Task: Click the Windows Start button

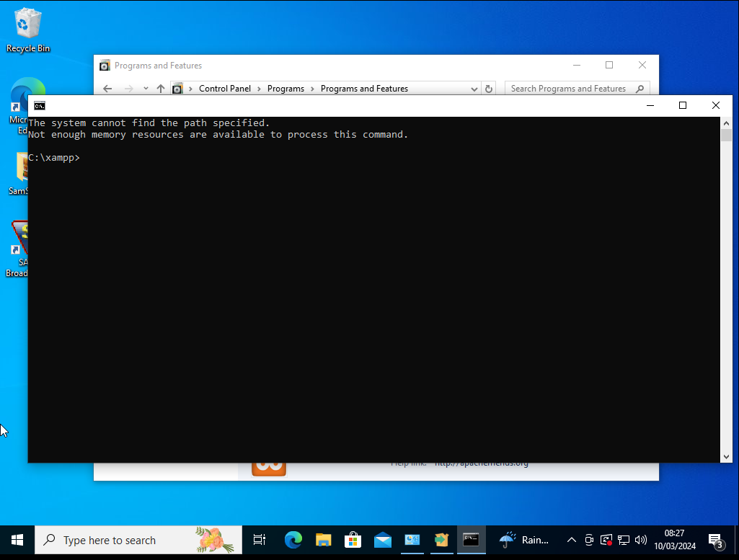Action: [17, 540]
